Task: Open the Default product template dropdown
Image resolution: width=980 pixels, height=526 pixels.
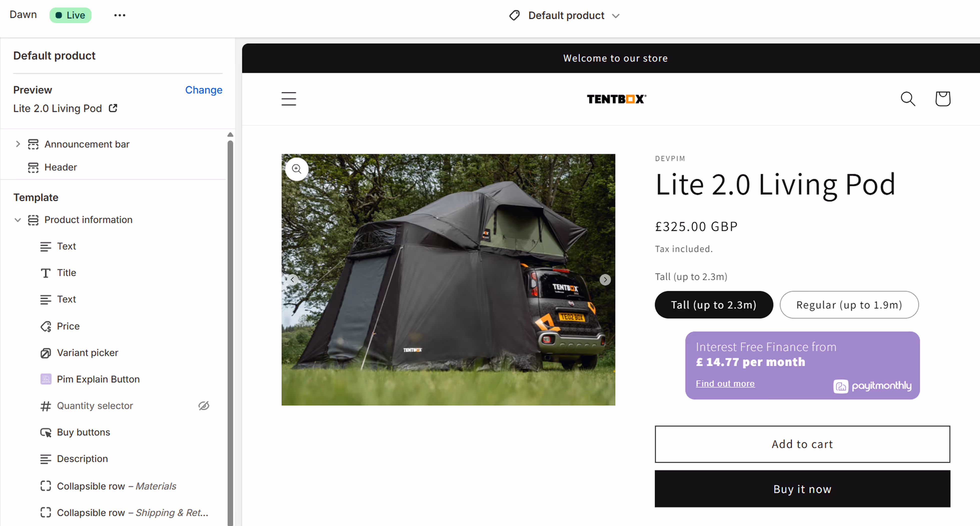Action: [x=565, y=15]
